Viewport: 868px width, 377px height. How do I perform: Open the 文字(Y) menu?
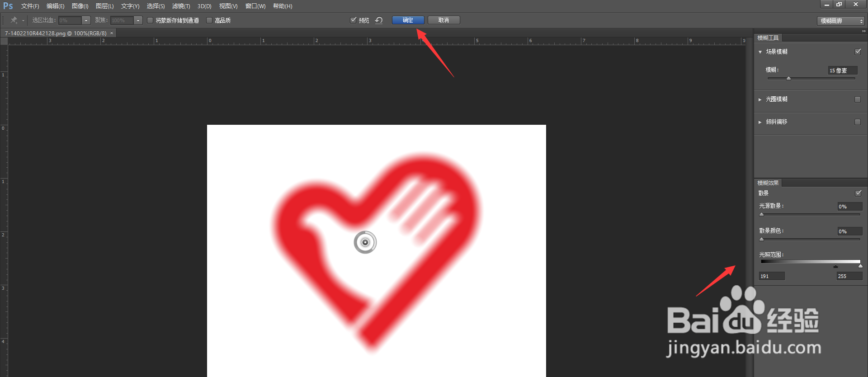coord(130,6)
